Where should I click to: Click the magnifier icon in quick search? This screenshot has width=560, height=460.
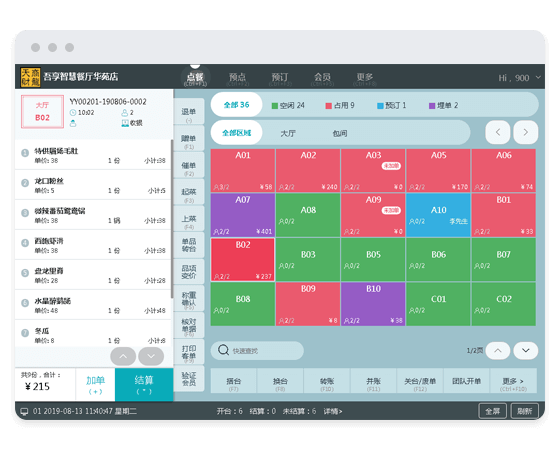(223, 350)
